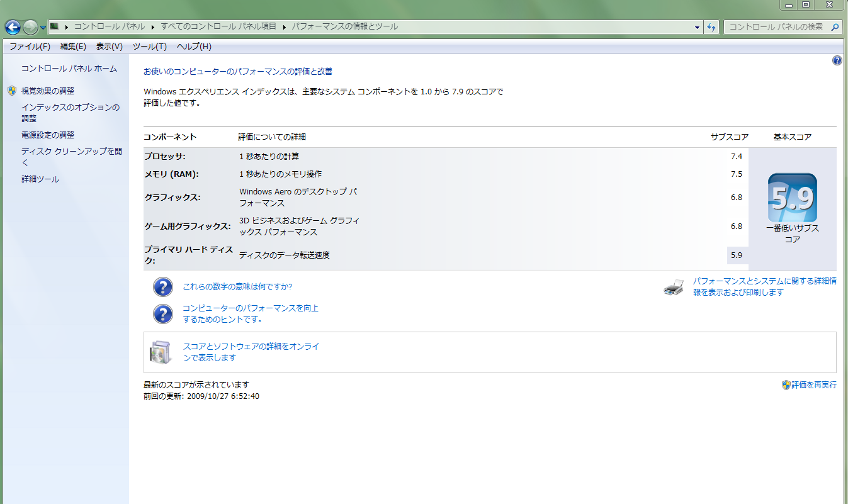Click the ゲーム用グラフィックス: row label
The image size is (848, 504).
[187, 226]
